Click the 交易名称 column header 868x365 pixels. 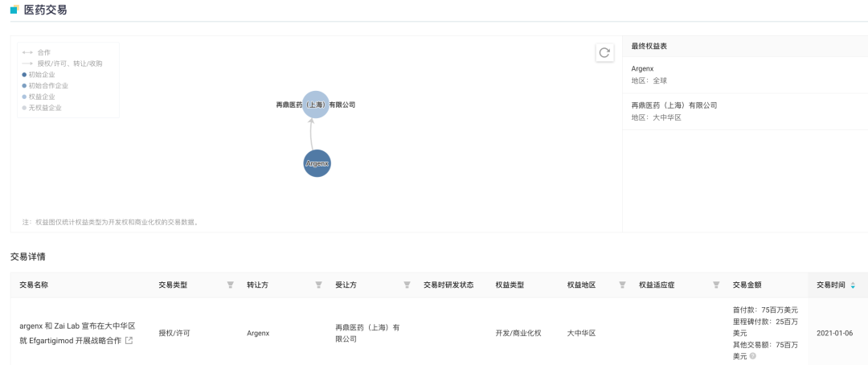[x=34, y=285]
